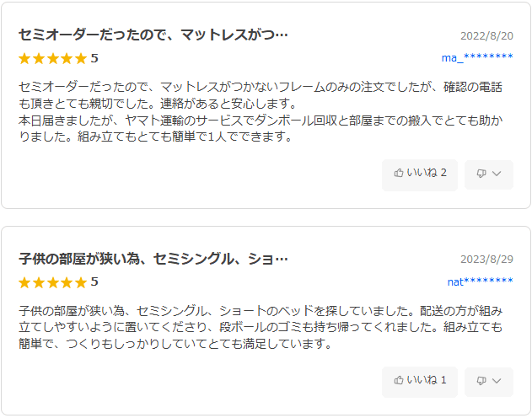Select the third star in nat's rating
The width and height of the screenshot is (532, 418).
pos(52,282)
